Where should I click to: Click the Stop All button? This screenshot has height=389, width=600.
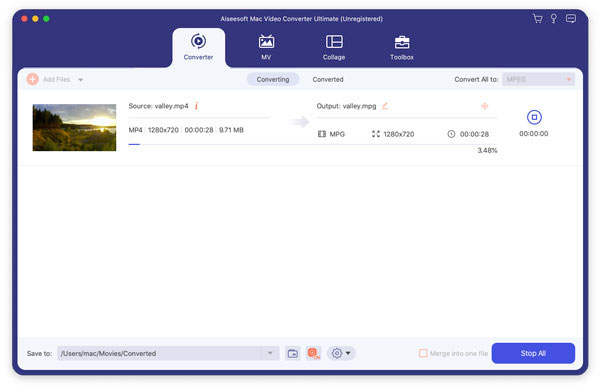point(533,353)
